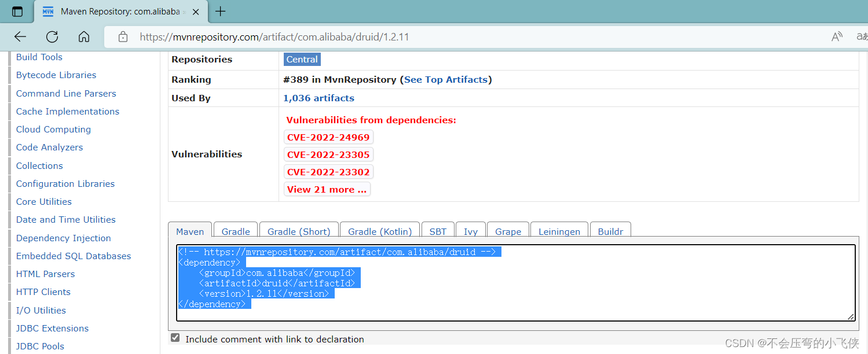Image resolution: width=868 pixels, height=354 pixels.
Task: Switch to the Leiningen tab
Action: (559, 231)
